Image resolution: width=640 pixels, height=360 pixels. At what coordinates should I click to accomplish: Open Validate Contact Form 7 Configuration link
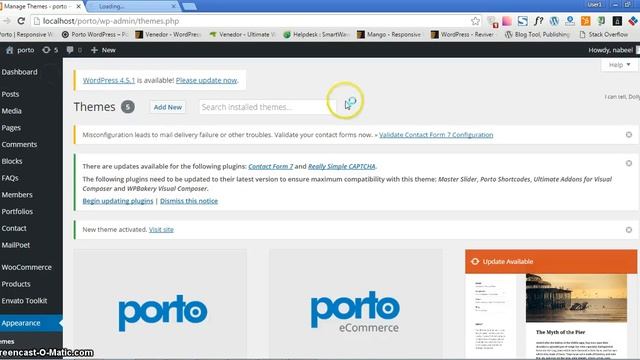(x=436, y=135)
